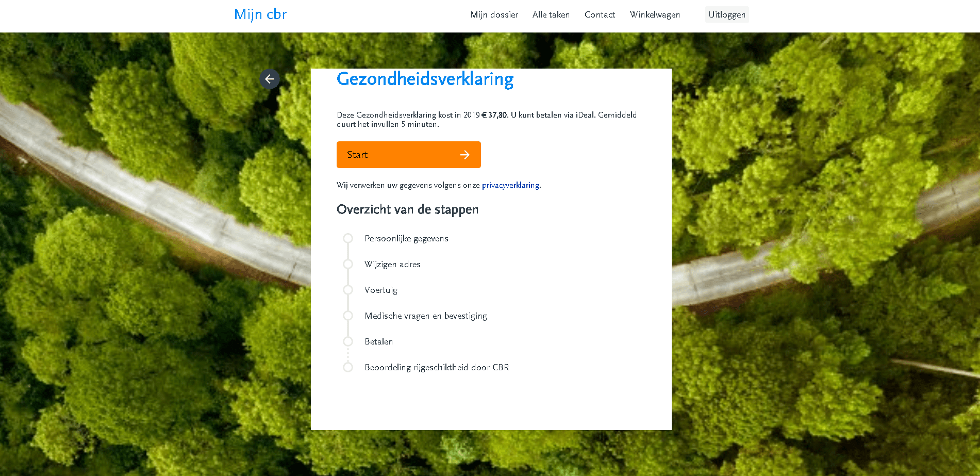
Task: Click the Medische vragen en bevestiging step circle
Action: click(x=348, y=316)
